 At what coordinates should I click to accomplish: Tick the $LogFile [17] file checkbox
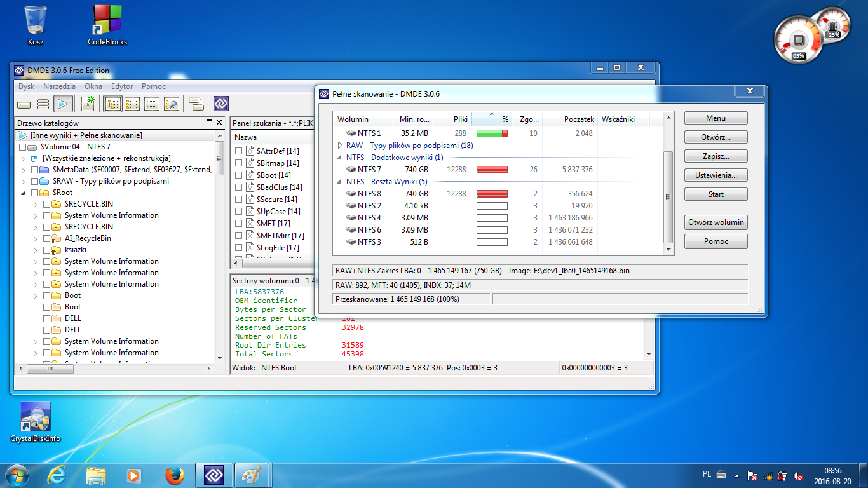pyautogui.click(x=239, y=248)
